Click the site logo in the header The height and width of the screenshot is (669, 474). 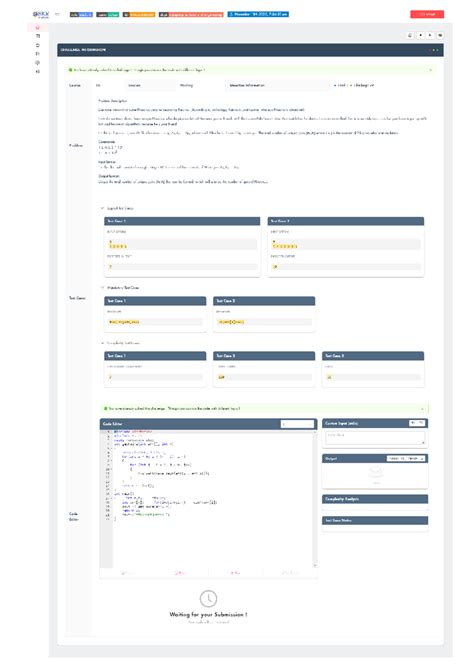point(41,15)
